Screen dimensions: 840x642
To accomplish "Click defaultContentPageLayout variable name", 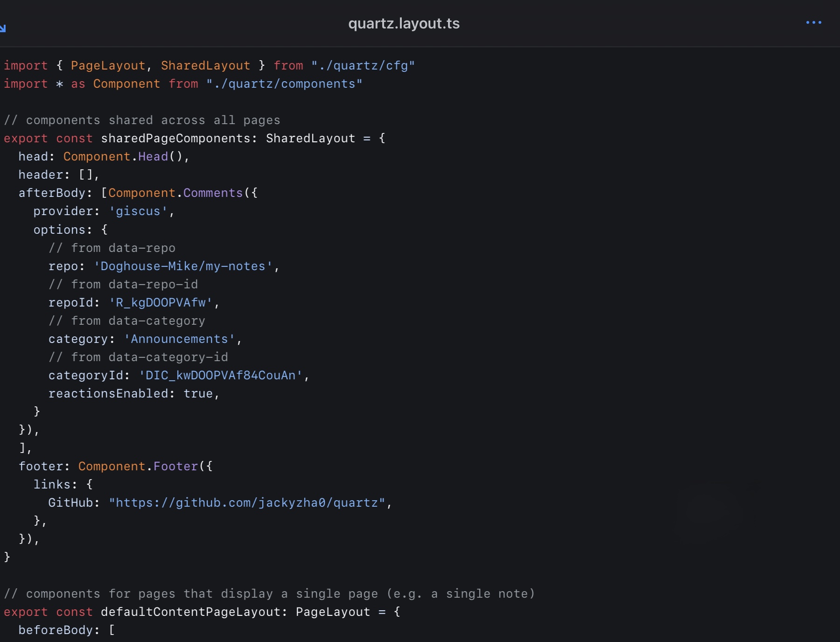I will 193,612.
